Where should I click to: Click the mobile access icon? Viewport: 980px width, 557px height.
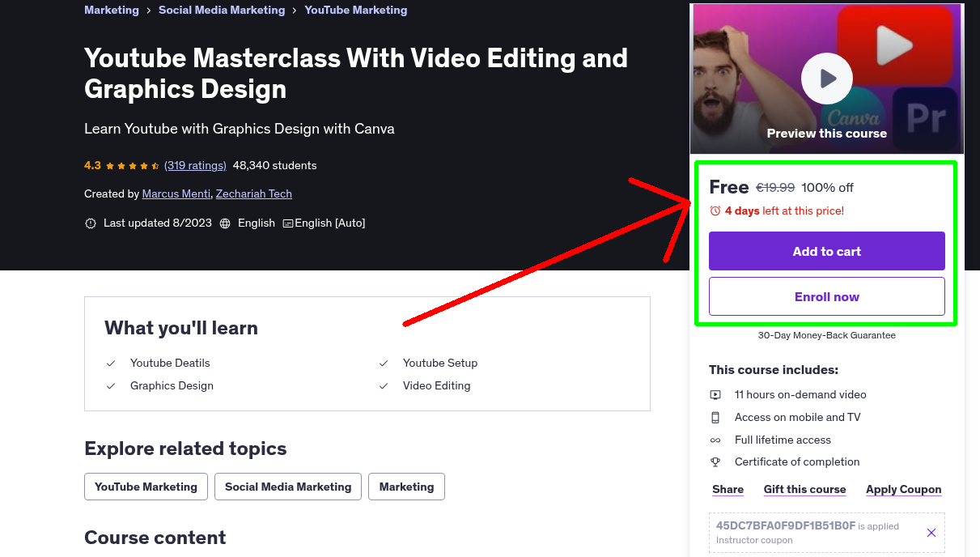[x=715, y=418]
